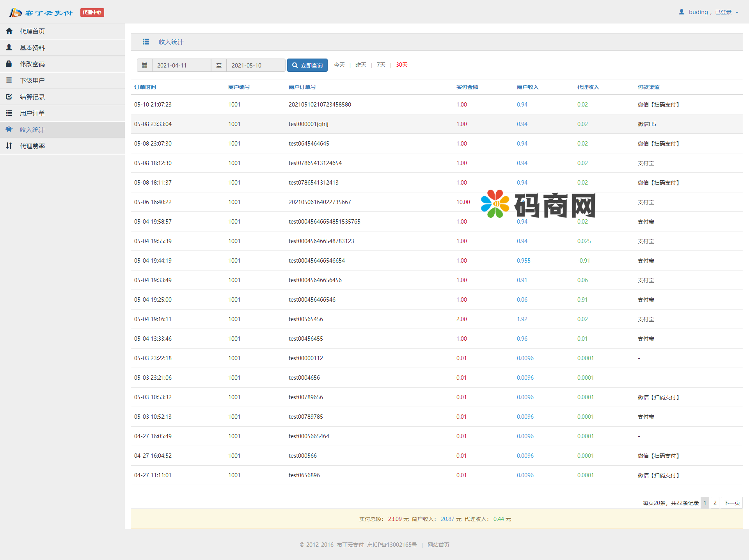Click the list icon beside 下级用户

pos(9,80)
